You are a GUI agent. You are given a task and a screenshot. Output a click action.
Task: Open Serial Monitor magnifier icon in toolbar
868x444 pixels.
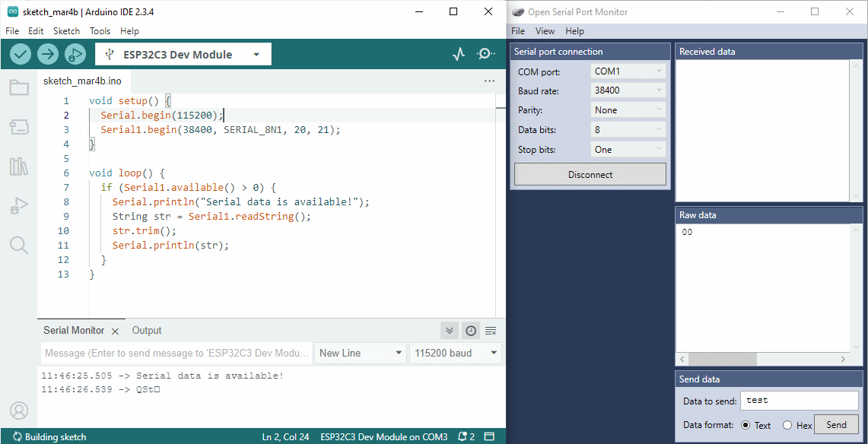point(486,54)
